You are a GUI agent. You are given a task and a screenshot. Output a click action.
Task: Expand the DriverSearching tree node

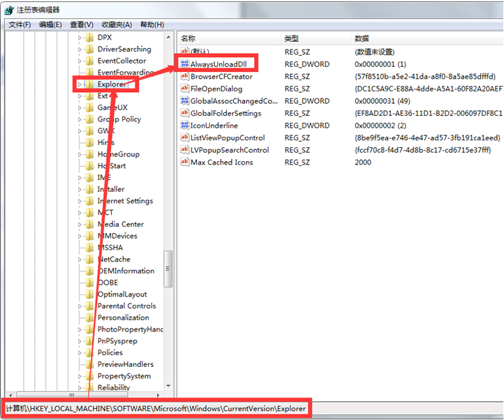[x=80, y=49]
